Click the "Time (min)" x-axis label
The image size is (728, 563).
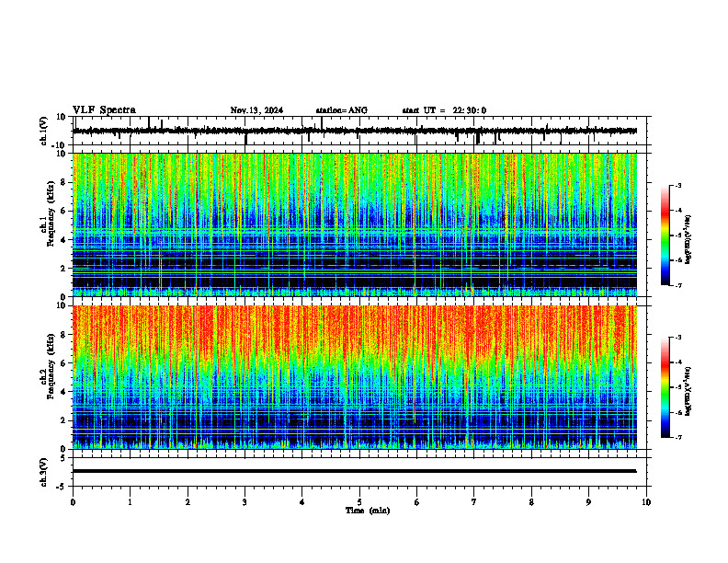click(368, 511)
